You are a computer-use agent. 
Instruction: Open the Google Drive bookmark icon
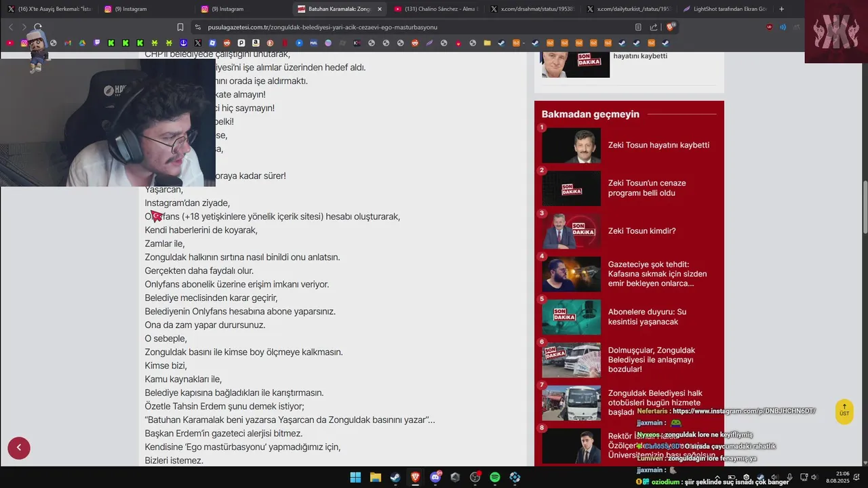82,43
